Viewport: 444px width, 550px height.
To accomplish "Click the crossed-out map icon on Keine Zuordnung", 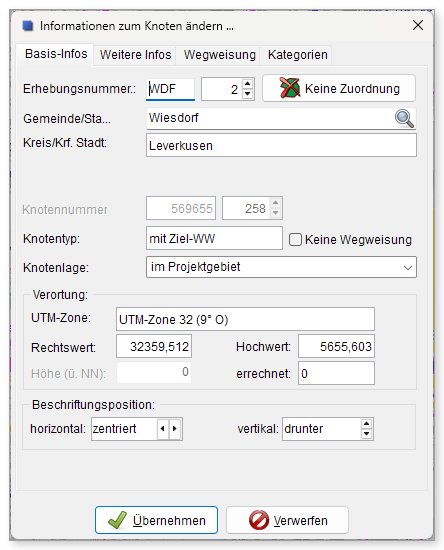I will 290,88.
